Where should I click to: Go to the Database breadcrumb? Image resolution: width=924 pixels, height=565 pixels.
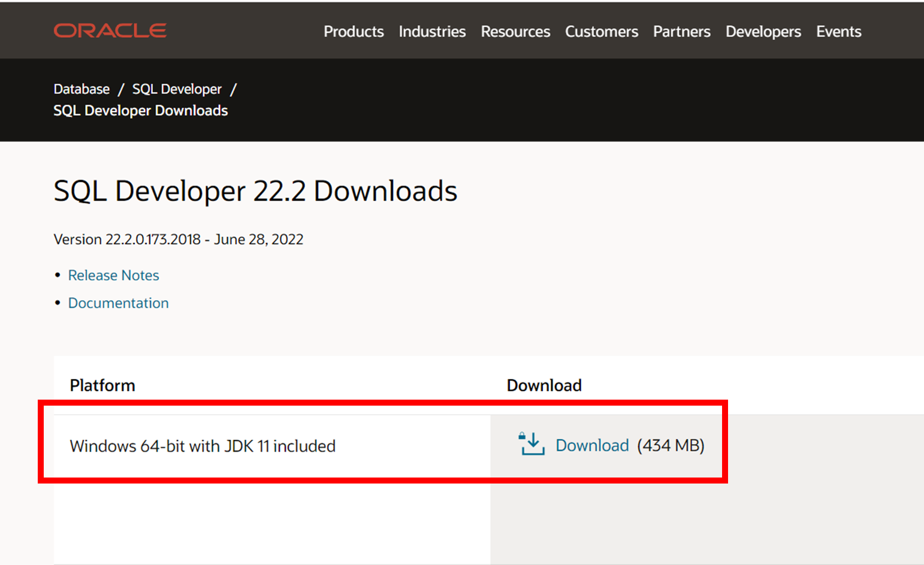pos(81,89)
